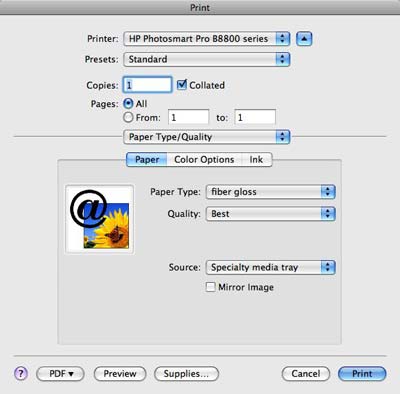The width and height of the screenshot is (400, 394).
Task: Select the All pages radio button
Action: coord(128,104)
